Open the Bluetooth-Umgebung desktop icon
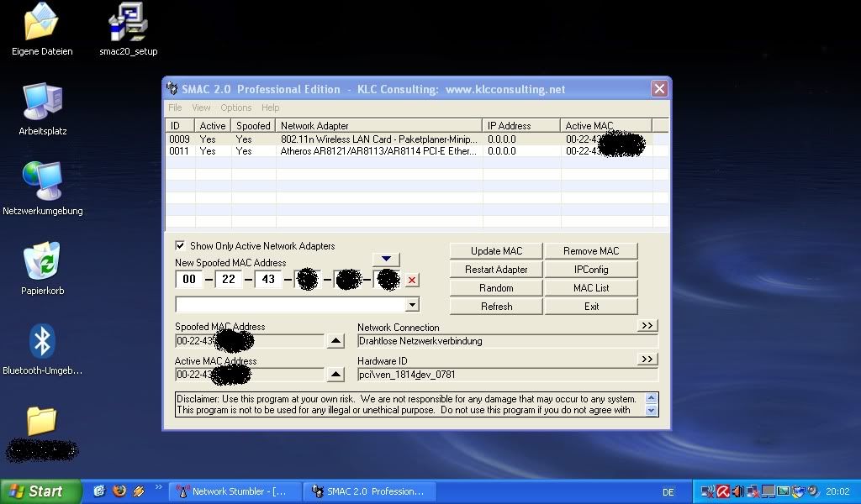The width and height of the screenshot is (861, 504). coord(42,342)
